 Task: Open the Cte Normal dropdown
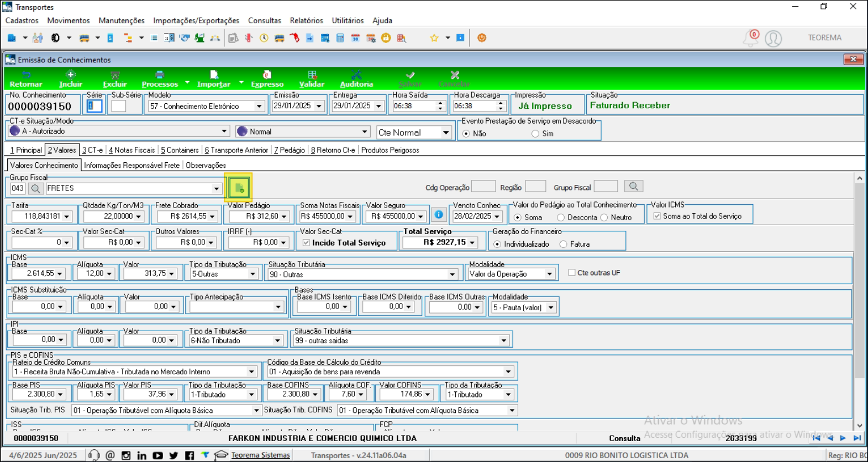click(x=445, y=132)
